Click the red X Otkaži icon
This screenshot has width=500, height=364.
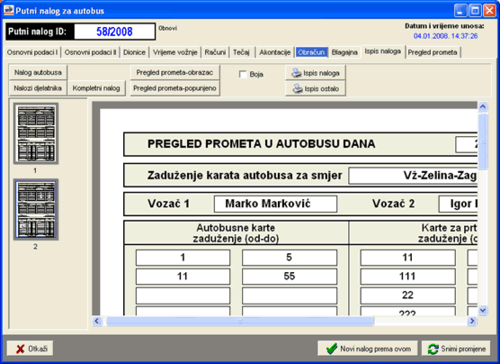20,349
